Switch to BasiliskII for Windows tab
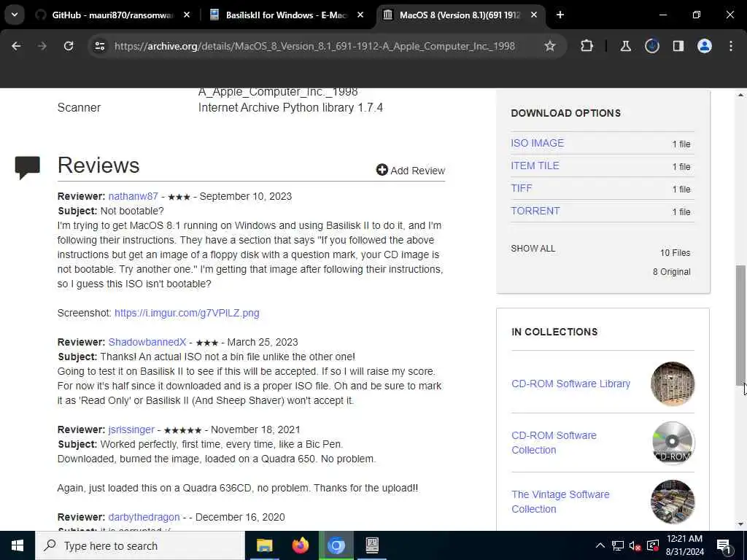This screenshot has height=560, width=747. tap(287, 15)
